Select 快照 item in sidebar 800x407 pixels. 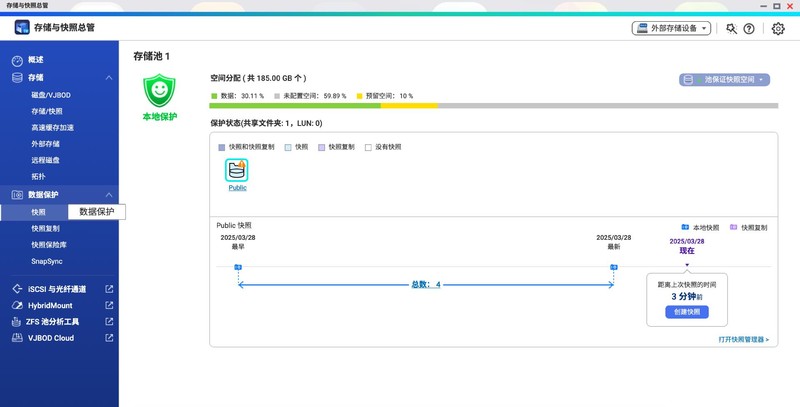pos(38,212)
